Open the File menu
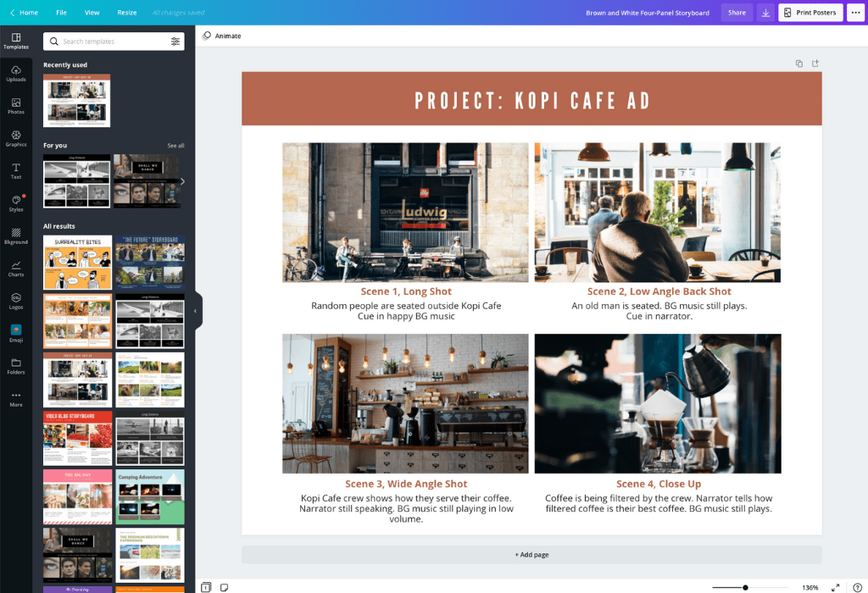 61,12
